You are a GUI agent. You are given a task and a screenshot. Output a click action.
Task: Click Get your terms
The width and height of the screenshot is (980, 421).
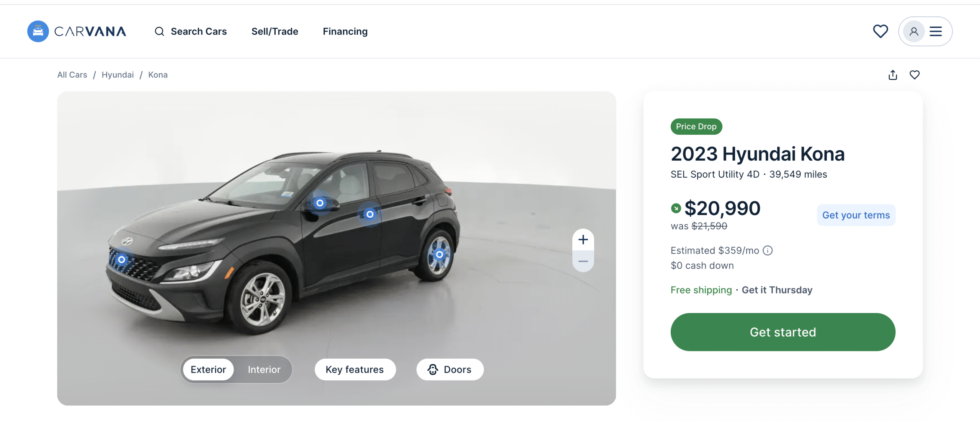coord(856,215)
